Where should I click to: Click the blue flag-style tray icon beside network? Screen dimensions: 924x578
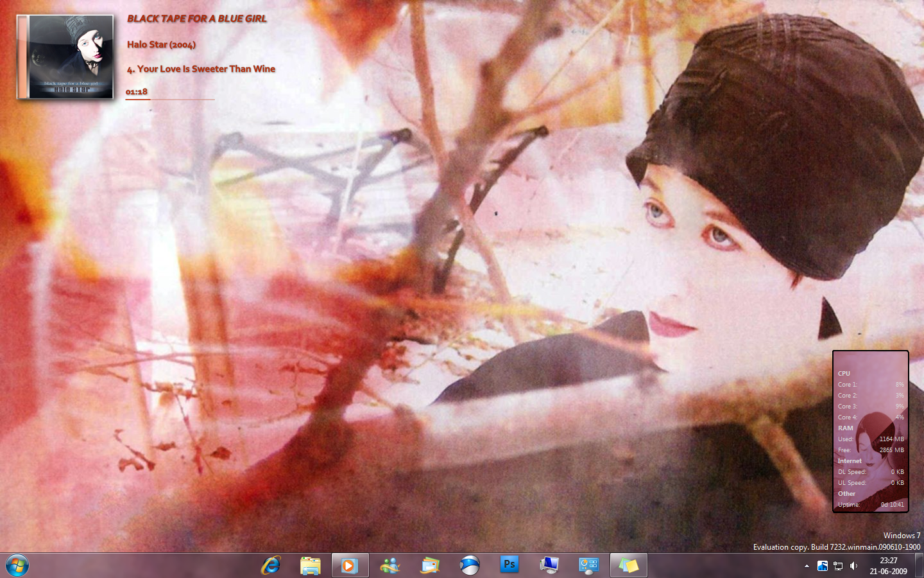click(x=823, y=566)
